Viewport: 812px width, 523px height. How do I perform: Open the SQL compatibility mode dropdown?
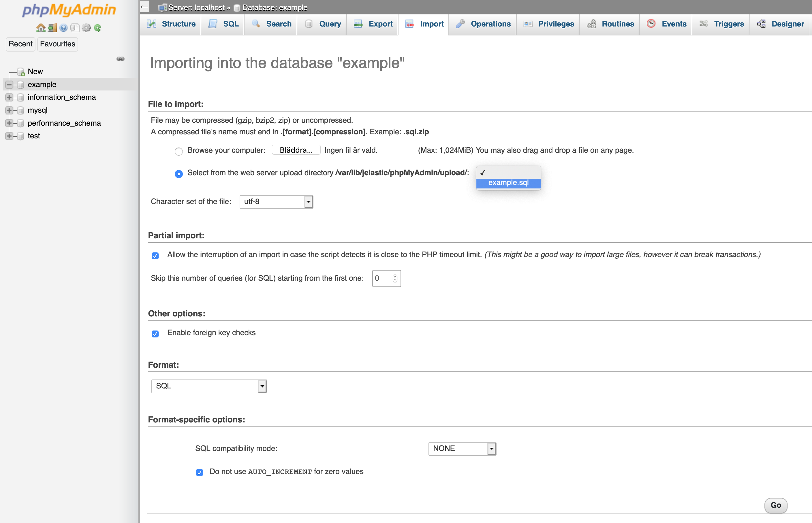[x=462, y=449]
